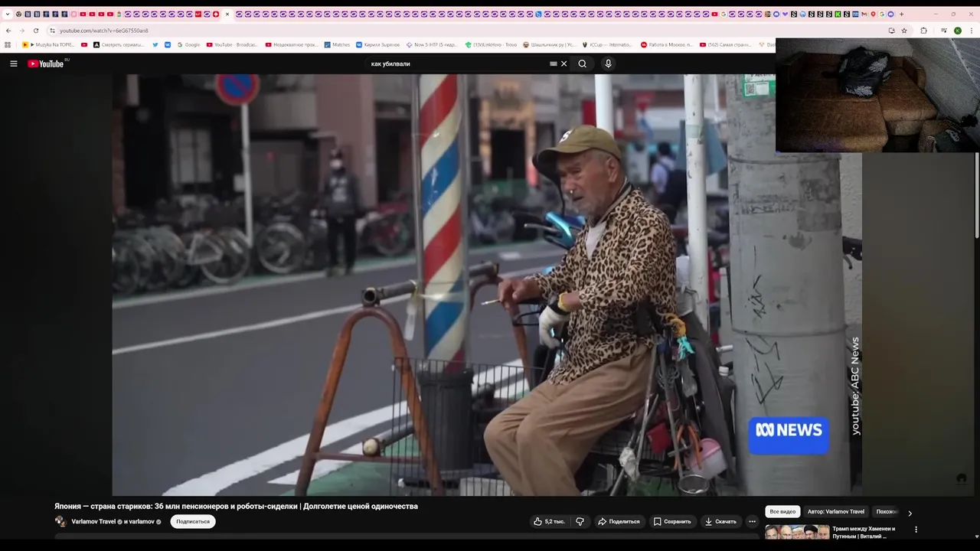
Task: Open the Varlamov Travel channel link
Action: 93,521
